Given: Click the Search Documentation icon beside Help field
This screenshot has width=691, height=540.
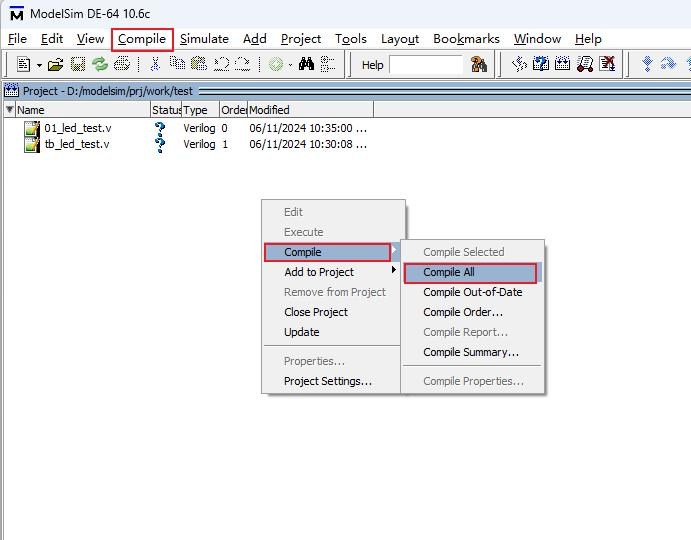Looking at the screenshot, I should coord(479,64).
